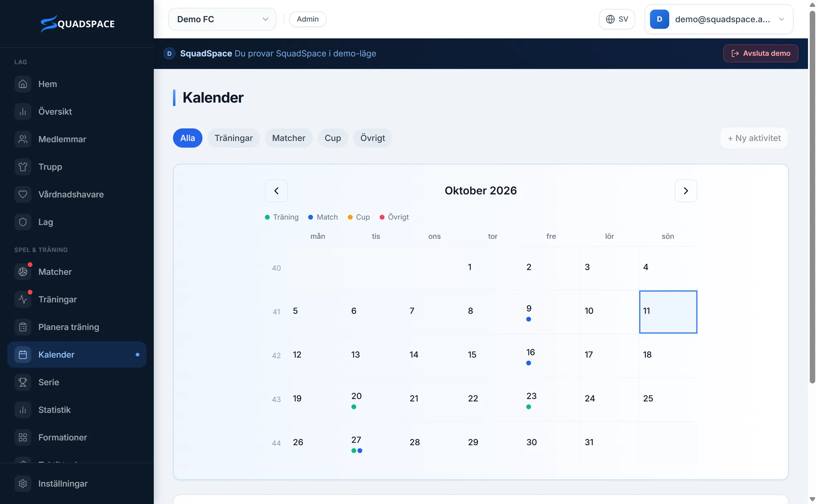Go to previous month with left chevron
Image resolution: width=817 pixels, height=504 pixels.
pyautogui.click(x=276, y=191)
